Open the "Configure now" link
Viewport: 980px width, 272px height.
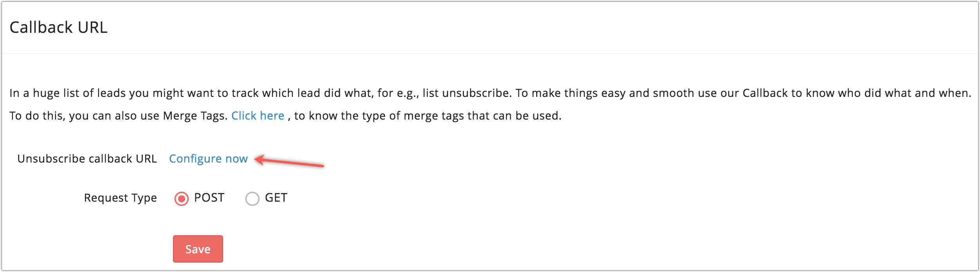208,159
